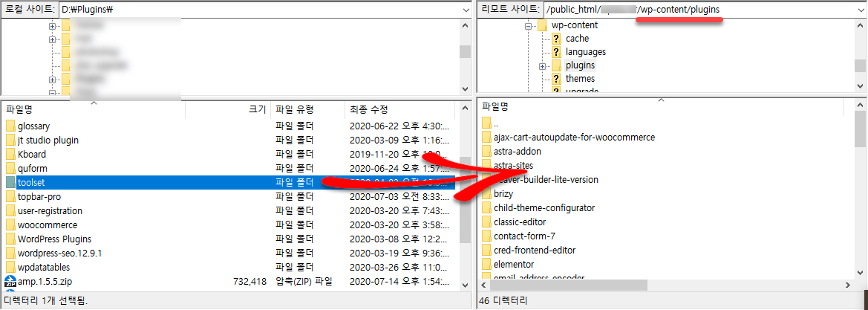Click the user-registration folder icon
Image resolution: width=868 pixels, height=310 pixels.
(x=10, y=210)
